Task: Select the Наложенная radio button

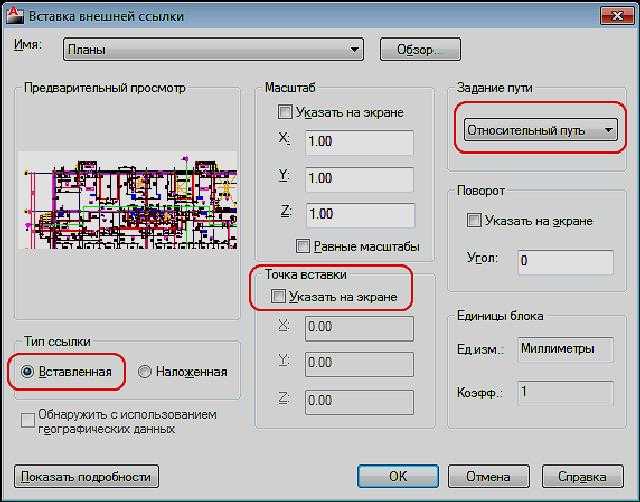Action: (x=144, y=371)
